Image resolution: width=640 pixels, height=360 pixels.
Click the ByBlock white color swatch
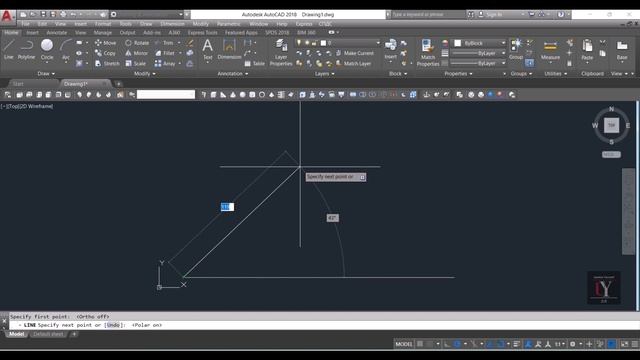pyautogui.click(x=458, y=43)
